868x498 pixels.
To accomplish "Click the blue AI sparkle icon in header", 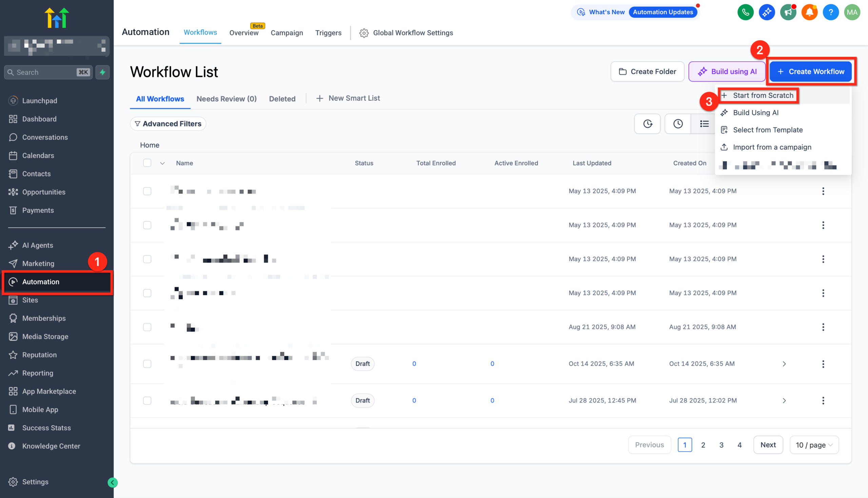I will click(x=767, y=12).
